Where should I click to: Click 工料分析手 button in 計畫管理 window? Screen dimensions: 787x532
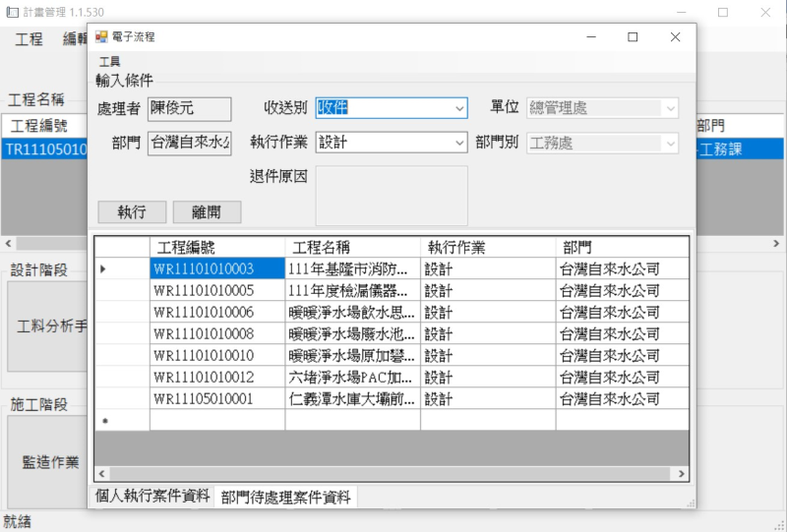click(48, 326)
